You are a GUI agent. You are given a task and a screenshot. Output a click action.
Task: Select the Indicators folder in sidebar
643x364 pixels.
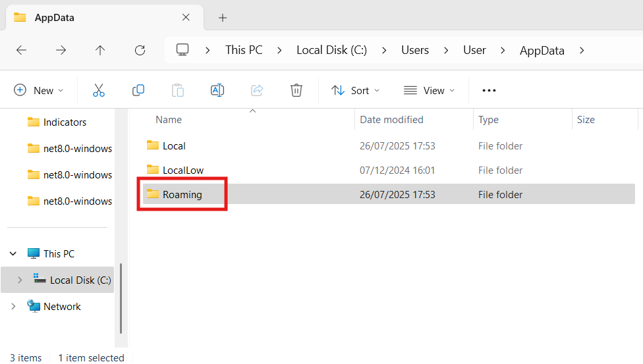point(65,122)
